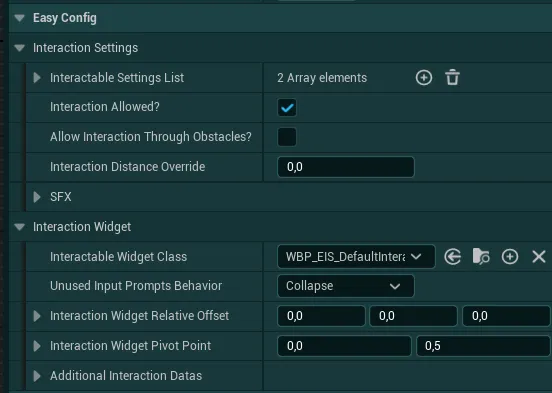
Task: Select Allow Interaction Through Obstacles? label
Action: click(x=151, y=137)
